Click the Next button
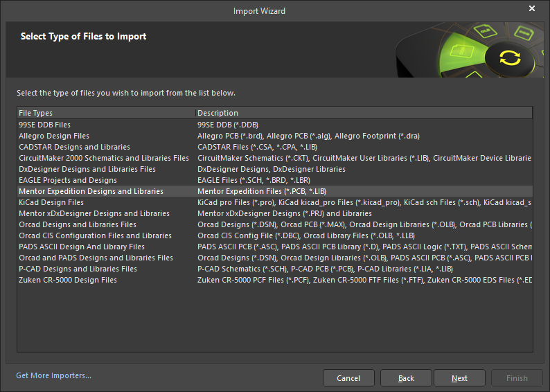550x392 pixels. [459, 378]
